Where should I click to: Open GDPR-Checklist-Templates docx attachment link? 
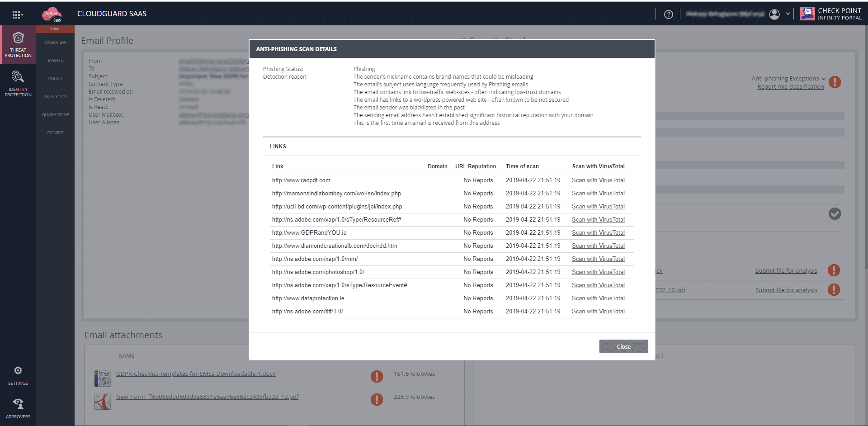pos(196,374)
